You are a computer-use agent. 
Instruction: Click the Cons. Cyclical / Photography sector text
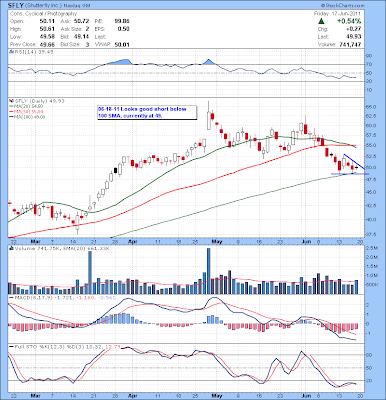pyautogui.click(x=43, y=14)
